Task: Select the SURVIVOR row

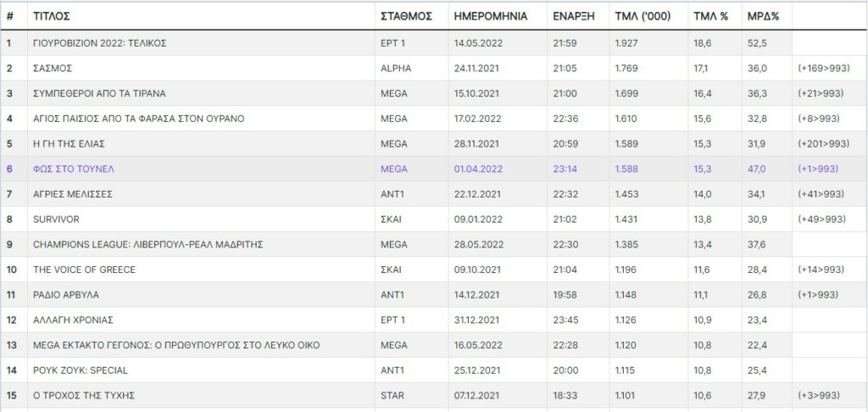Action: (55, 220)
